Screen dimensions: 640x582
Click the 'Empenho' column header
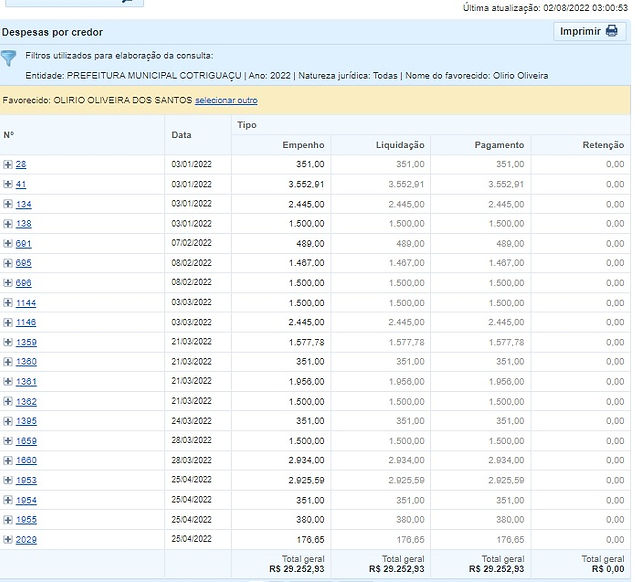pyautogui.click(x=303, y=145)
